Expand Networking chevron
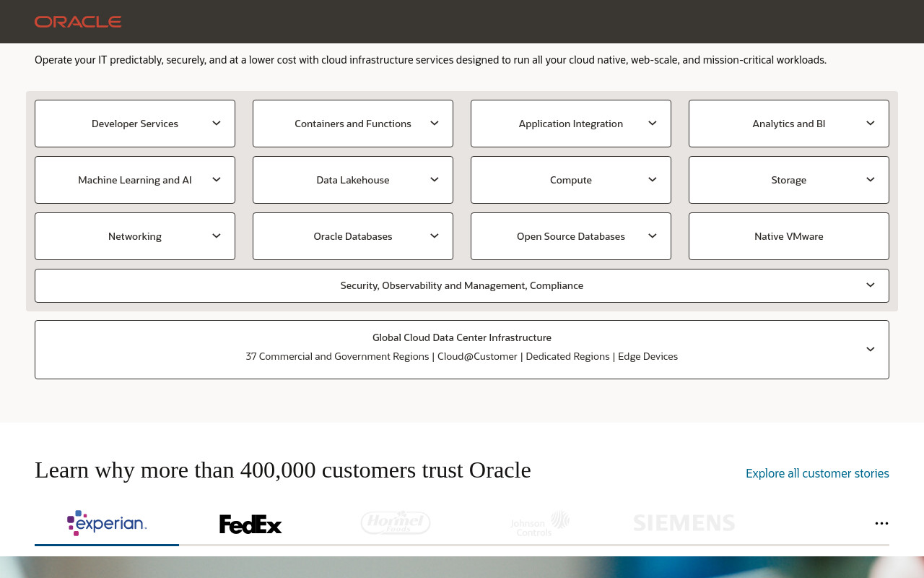This screenshot has height=578, width=924. [x=217, y=236]
